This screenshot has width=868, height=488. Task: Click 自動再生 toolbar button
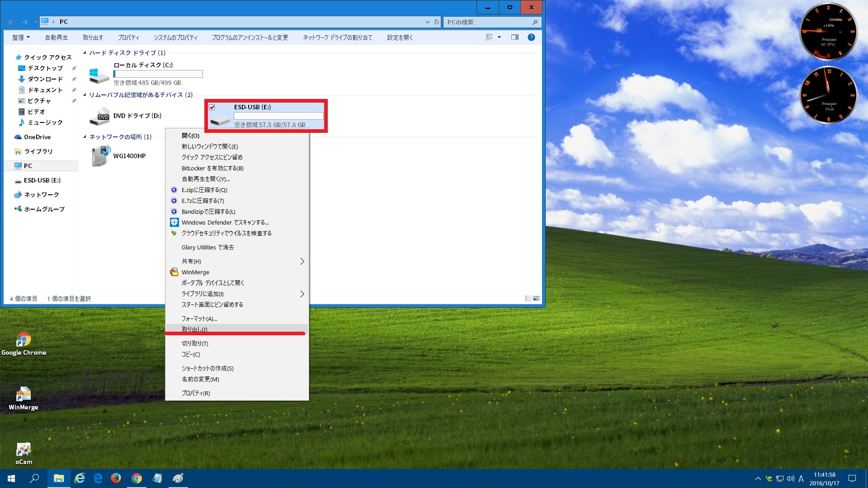click(x=57, y=38)
